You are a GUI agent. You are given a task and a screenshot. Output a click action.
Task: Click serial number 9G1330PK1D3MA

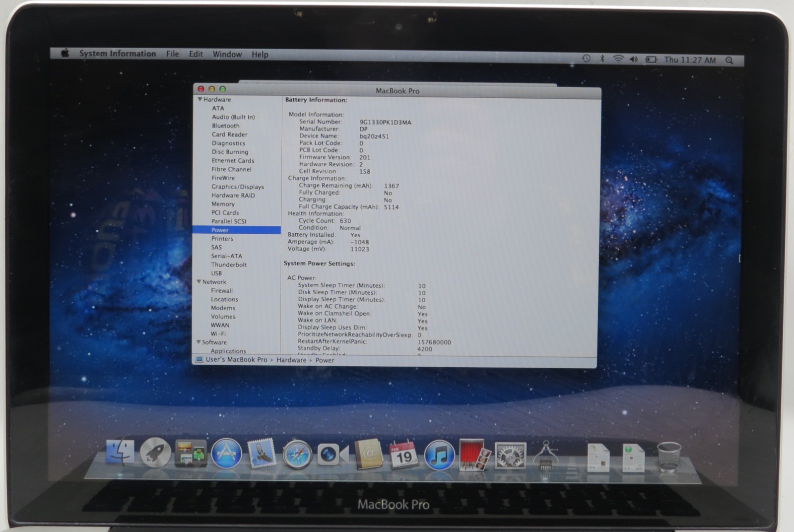pyautogui.click(x=386, y=122)
